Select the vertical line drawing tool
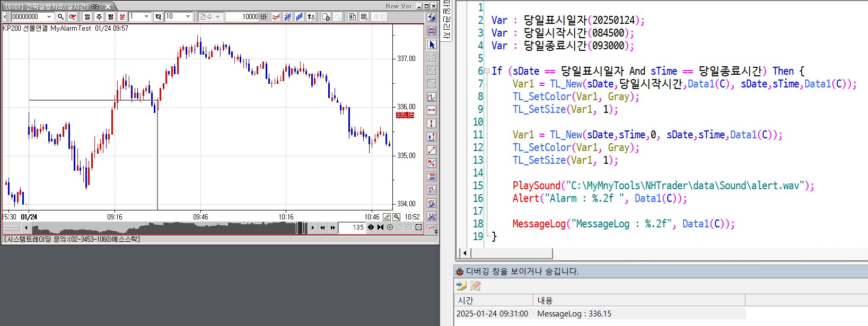868x326 pixels. pos(432,124)
